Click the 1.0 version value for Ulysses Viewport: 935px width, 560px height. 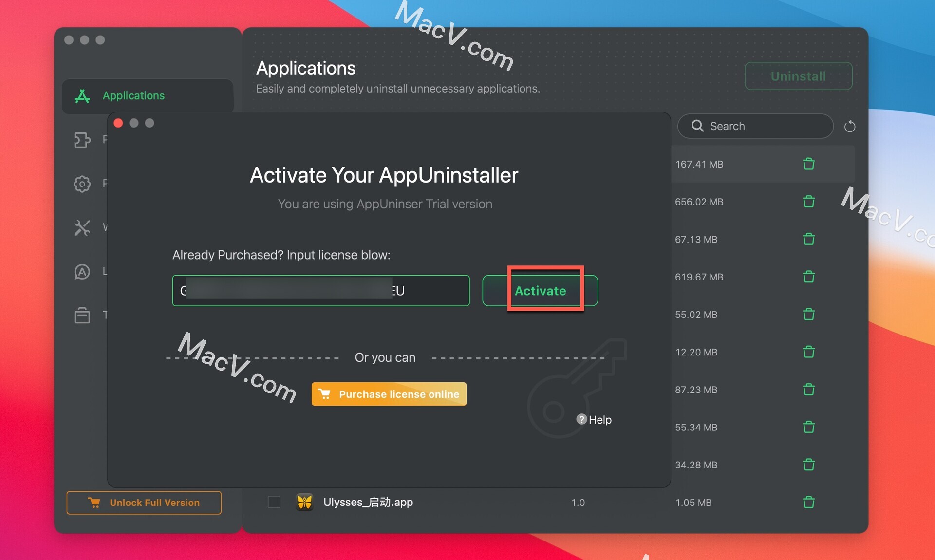point(578,503)
